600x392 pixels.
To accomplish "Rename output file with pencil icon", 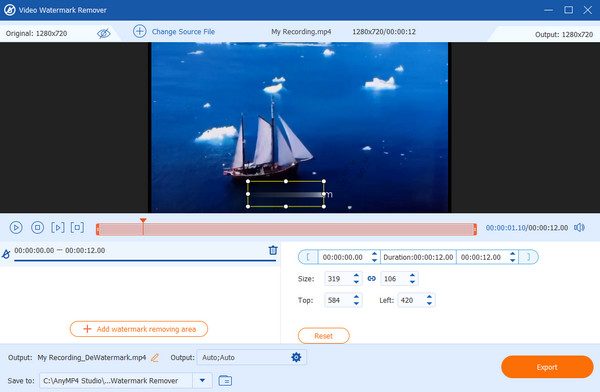I will point(155,358).
